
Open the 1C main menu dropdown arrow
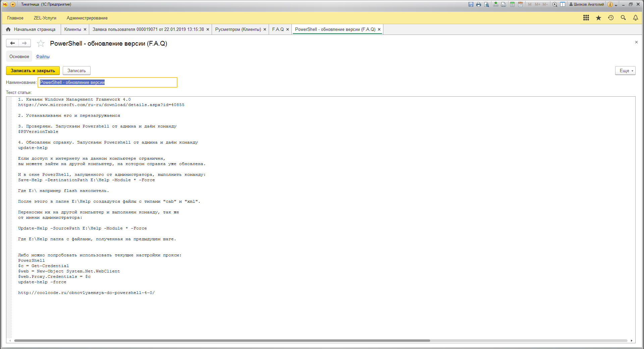13,4
